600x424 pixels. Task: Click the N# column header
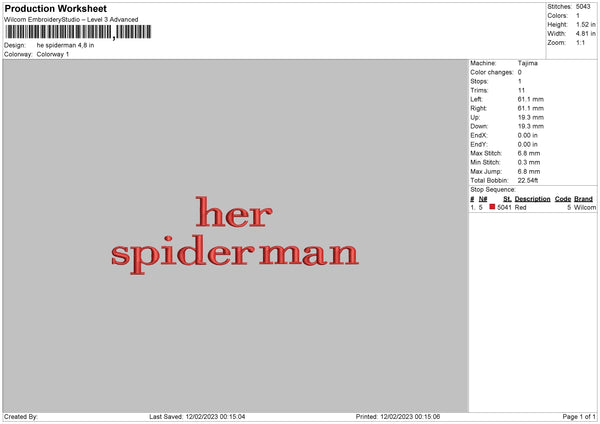[x=483, y=199]
